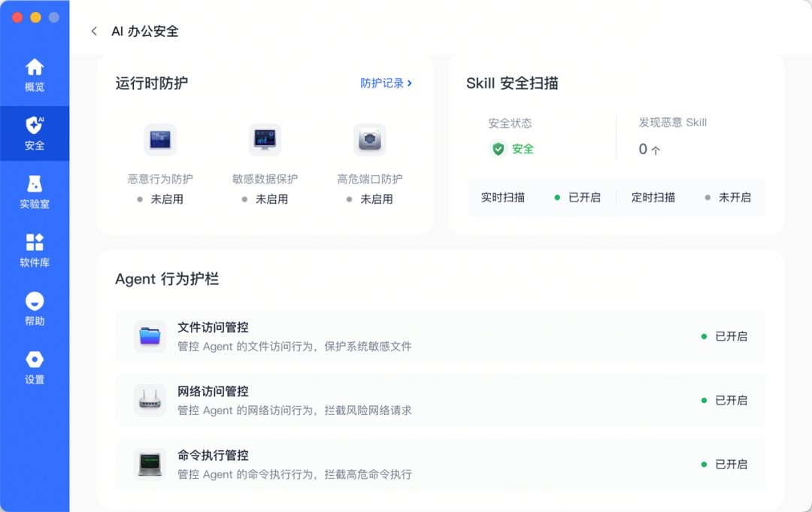Toggle 文件访问管控 已开启 status
The height and width of the screenshot is (512, 812).
tap(725, 337)
